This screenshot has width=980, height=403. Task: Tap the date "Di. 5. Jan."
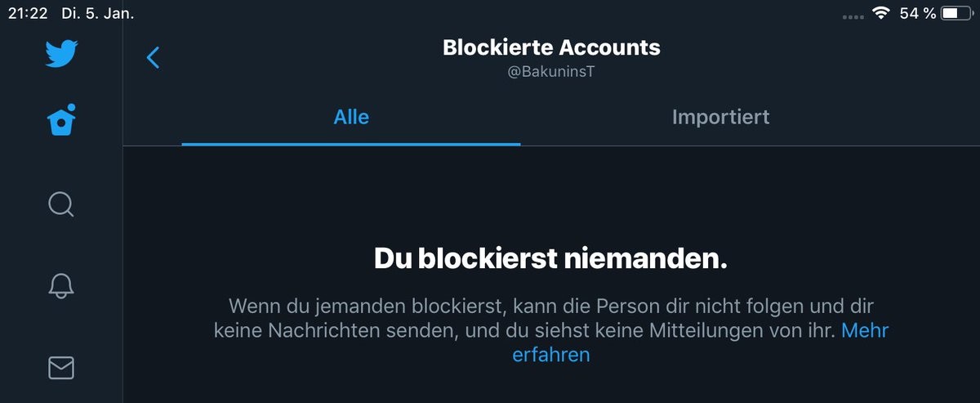click(x=97, y=13)
